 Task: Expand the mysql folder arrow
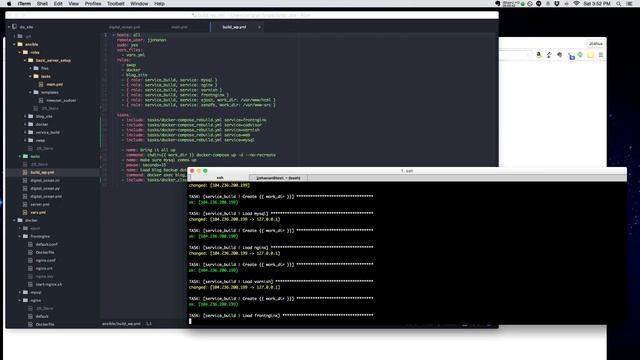[x=20, y=292]
